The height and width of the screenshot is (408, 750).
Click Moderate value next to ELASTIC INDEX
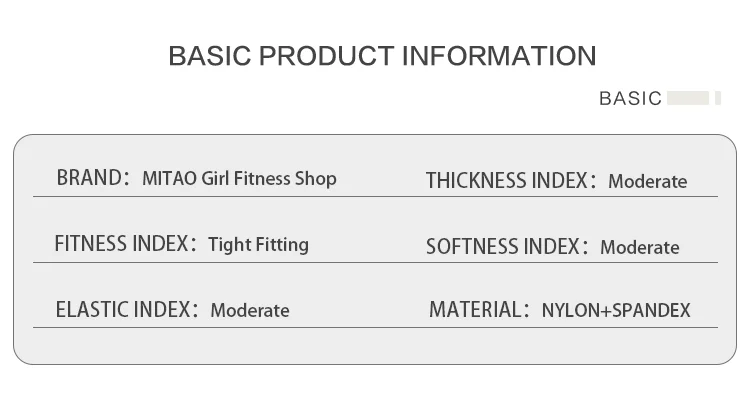point(250,310)
